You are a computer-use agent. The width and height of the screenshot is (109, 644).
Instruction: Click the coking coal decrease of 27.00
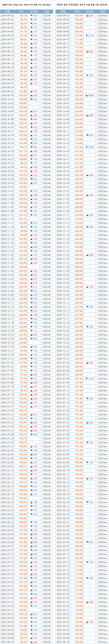(x=90, y=36)
